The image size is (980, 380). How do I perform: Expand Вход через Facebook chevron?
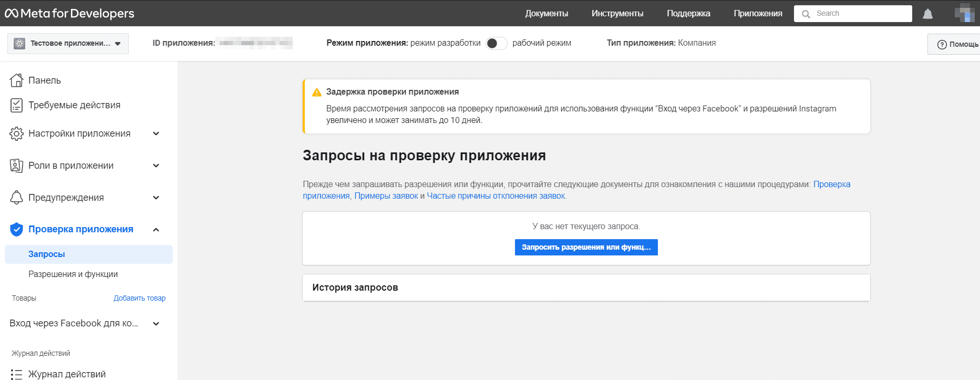coord(156,324)
